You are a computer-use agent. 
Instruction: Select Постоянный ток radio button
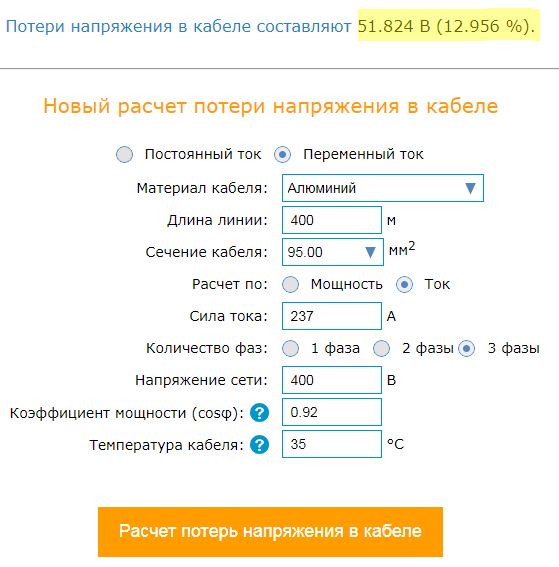pyautogui.click(x=124, y=154)
